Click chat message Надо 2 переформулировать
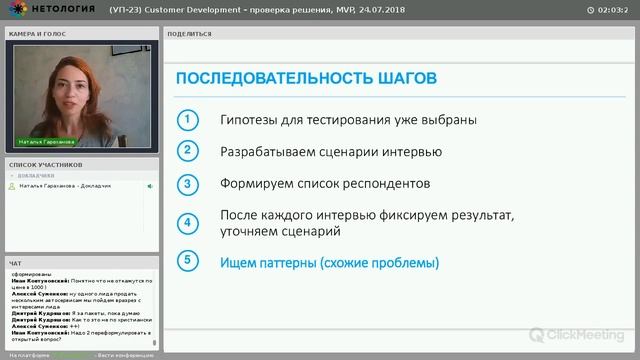This screenshot has height=360, width=640. (81, 336)
